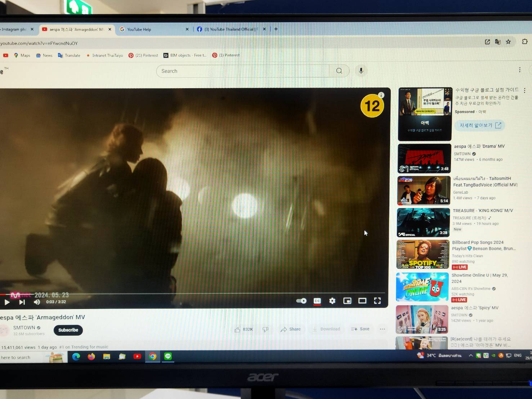Click the Download button
Screen dimensions: 532x399
[x=326, y=329]
